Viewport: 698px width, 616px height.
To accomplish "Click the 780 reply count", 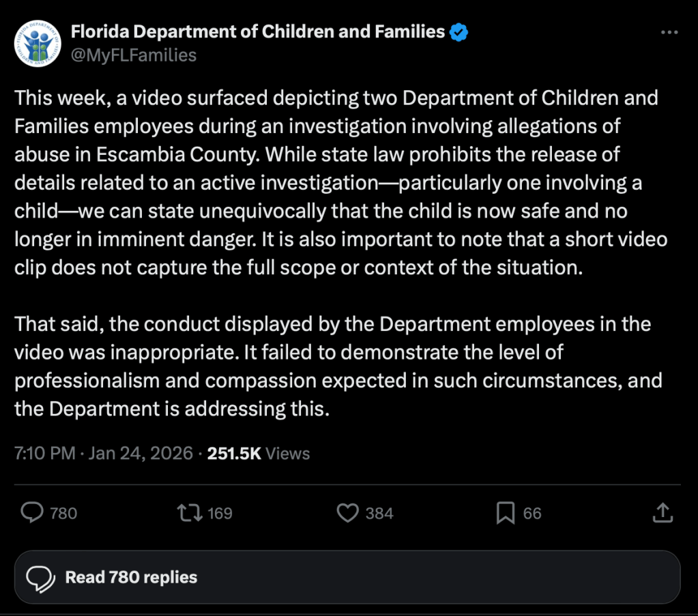I will coord(63,513).
